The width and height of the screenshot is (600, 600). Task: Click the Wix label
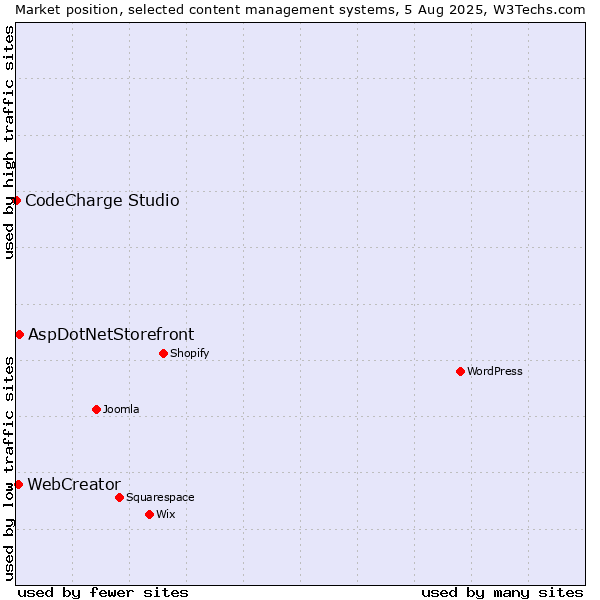coord(166,515)
